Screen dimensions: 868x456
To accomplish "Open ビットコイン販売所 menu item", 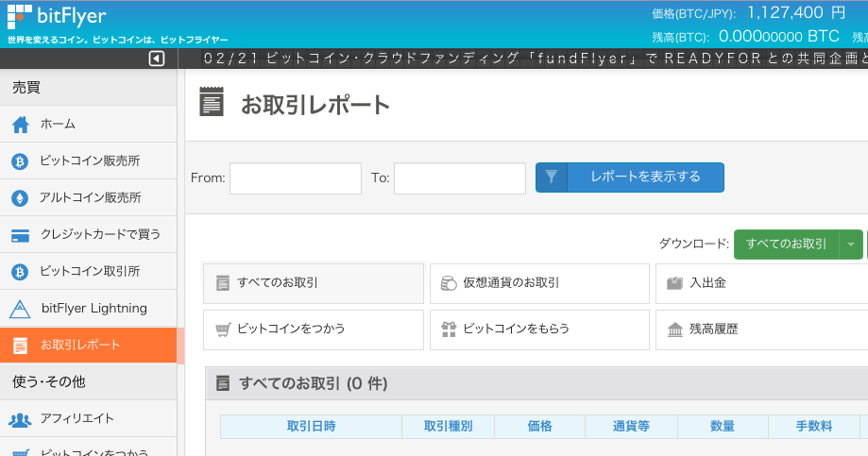I will pos(89,161).
